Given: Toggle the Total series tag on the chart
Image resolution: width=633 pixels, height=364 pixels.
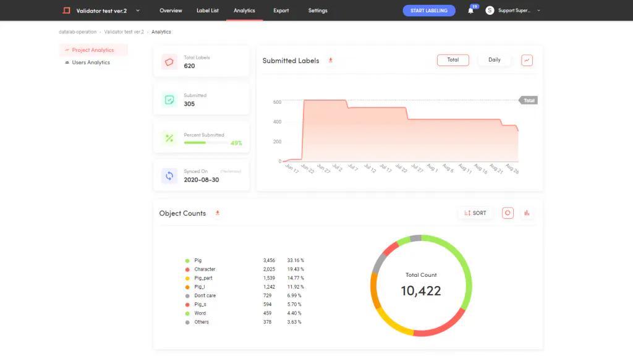Looking at the screenshot, I should [x=528, y=100].
